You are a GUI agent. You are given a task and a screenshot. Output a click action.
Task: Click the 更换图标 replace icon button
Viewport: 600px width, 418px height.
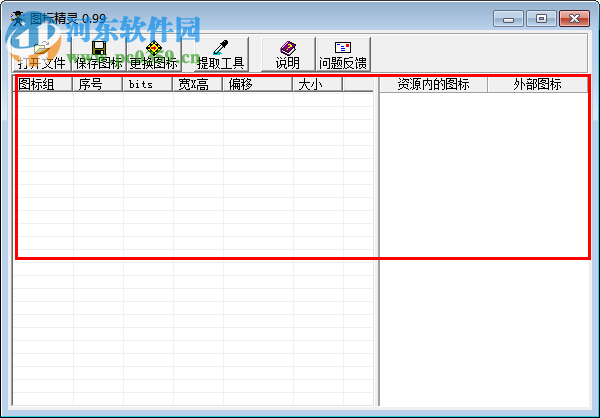pyautogui.click(x=153, y=54)
